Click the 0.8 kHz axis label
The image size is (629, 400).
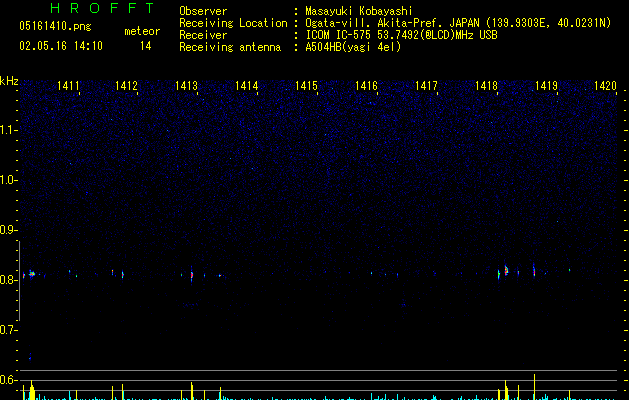[8, 280]
